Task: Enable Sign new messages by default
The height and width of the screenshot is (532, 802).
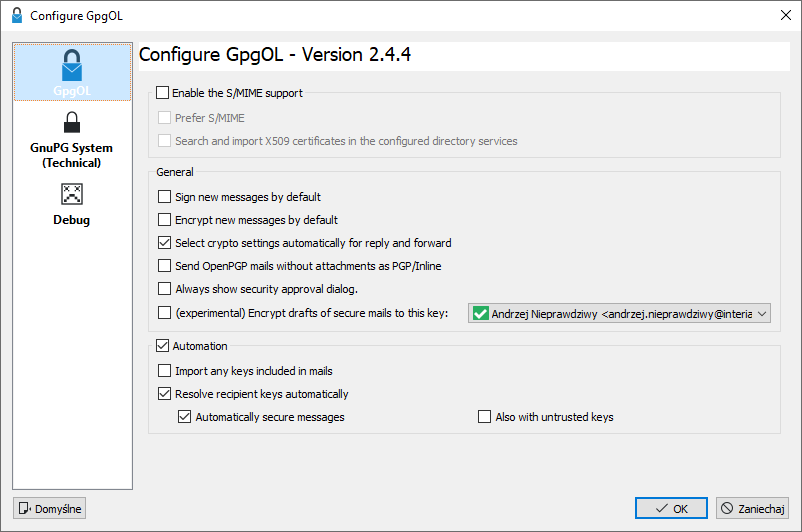Action: pos(164,196)
